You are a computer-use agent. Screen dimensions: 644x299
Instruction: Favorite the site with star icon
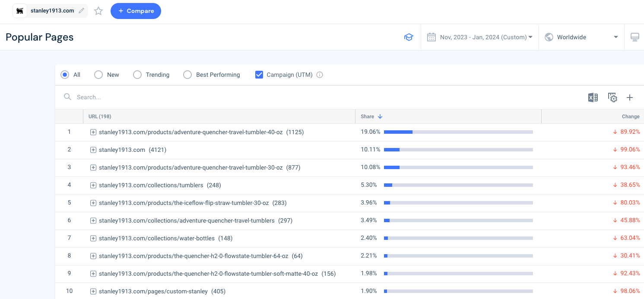point(98,11)
